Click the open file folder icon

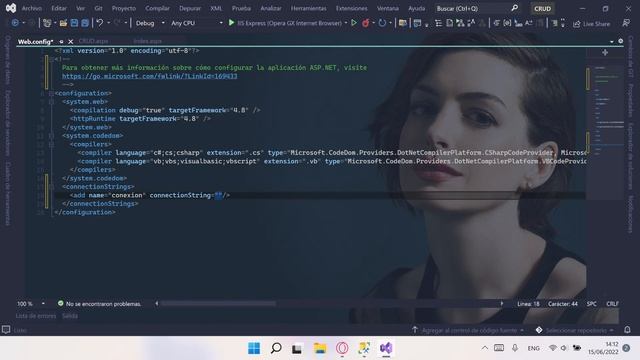(63, 23)
